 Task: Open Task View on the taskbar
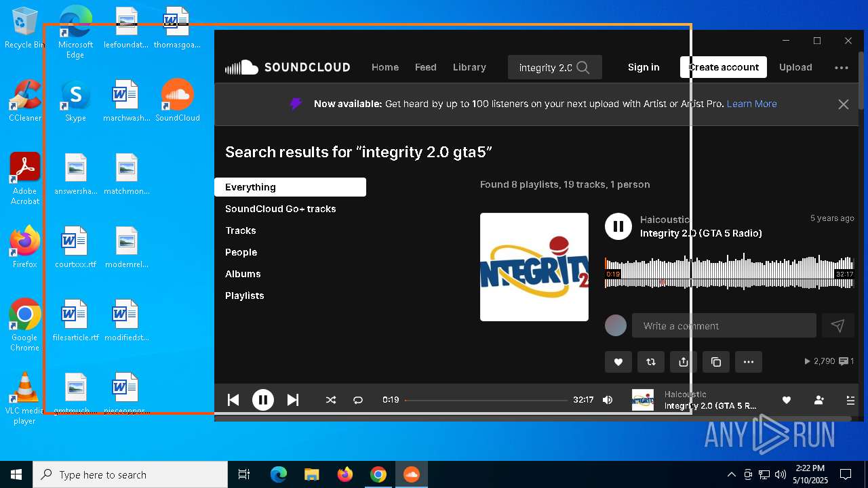[244, 474]
